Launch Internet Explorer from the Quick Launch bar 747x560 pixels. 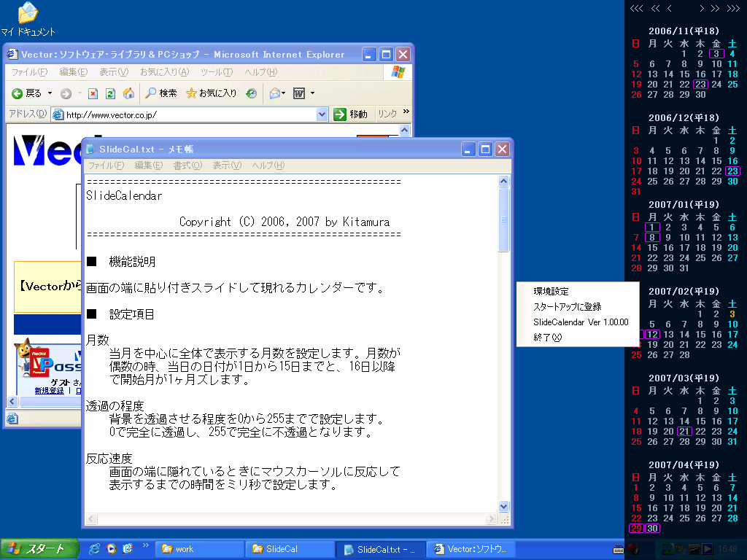point(94,549)
